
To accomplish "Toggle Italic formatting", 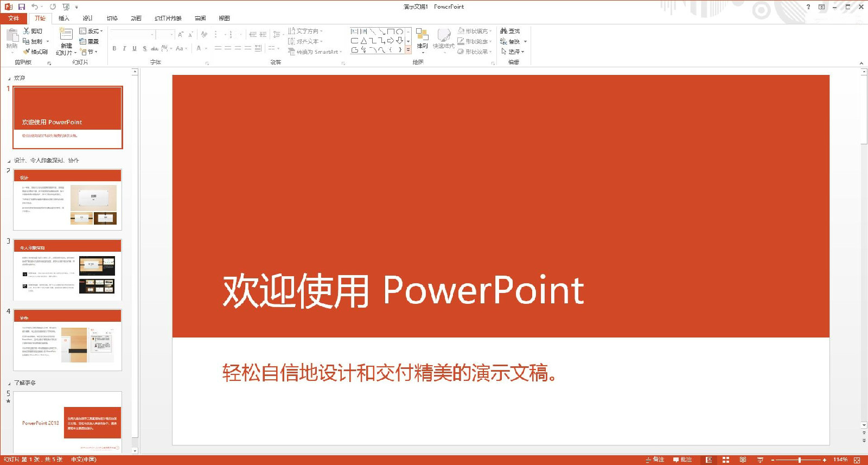I will click(124, 48).
